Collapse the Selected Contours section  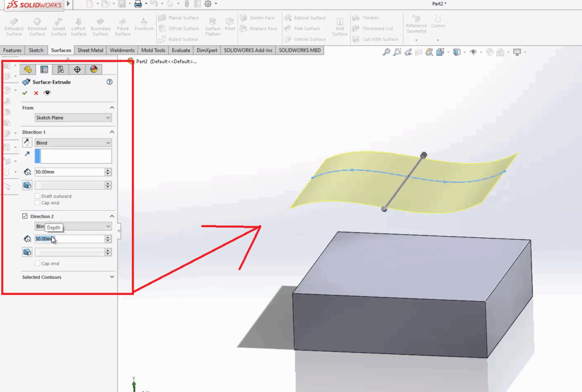111,277
